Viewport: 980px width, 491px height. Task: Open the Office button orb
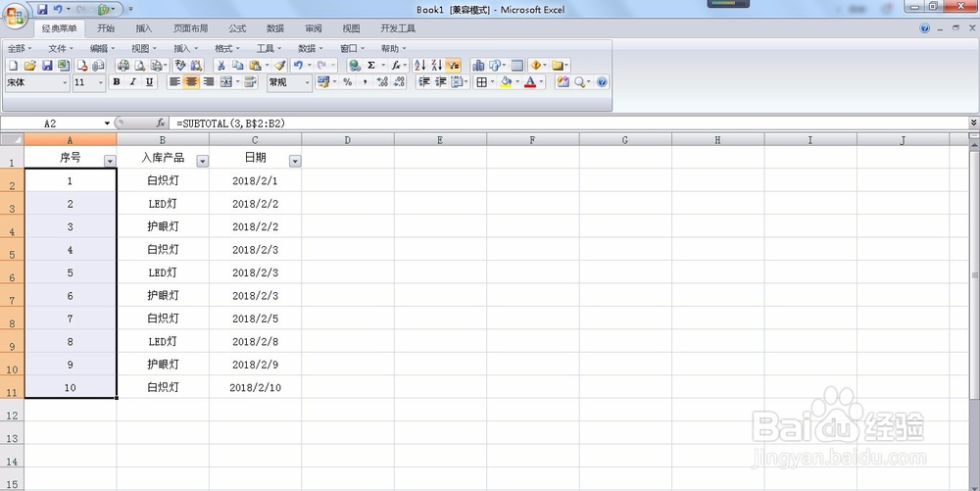pos(15,15)
